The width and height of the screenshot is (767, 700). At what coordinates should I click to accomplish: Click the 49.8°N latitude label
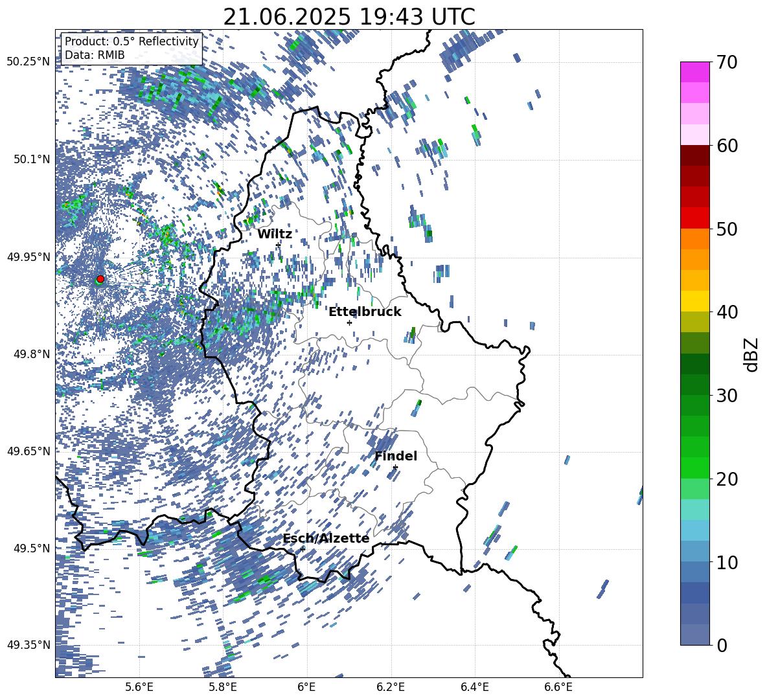32,354
